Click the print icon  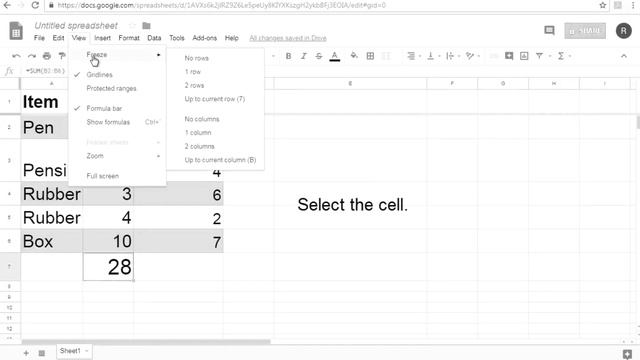(x=47, y=56)
